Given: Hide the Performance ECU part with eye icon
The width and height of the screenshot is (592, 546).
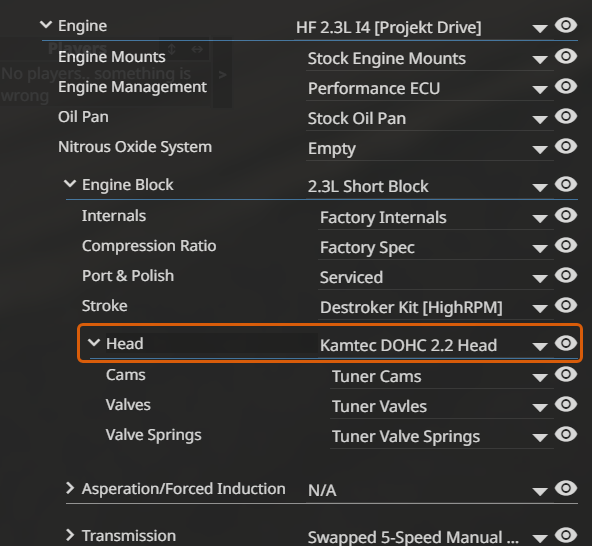Looking at the screenshot, I should (x=566, y=86).
